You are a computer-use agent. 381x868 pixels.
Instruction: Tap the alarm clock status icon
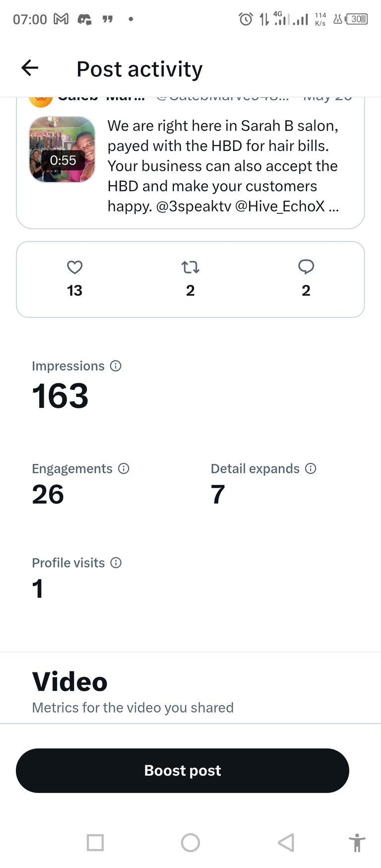pos(246,19)
